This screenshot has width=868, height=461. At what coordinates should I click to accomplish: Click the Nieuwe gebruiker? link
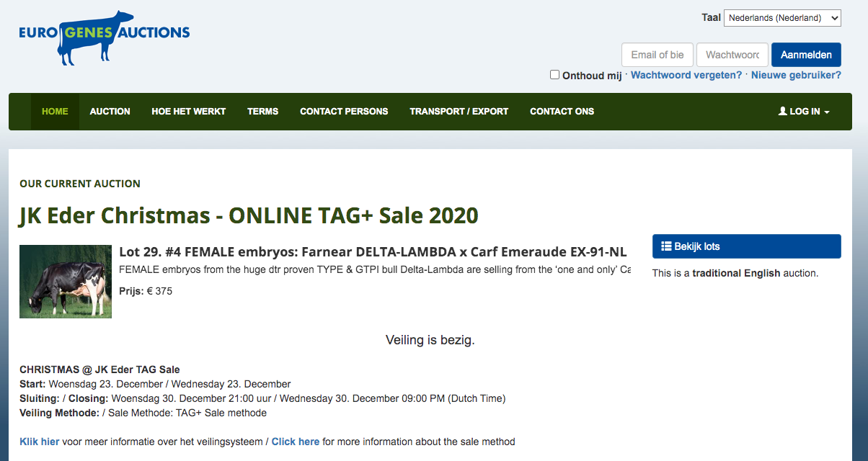(x=796, y=75)
